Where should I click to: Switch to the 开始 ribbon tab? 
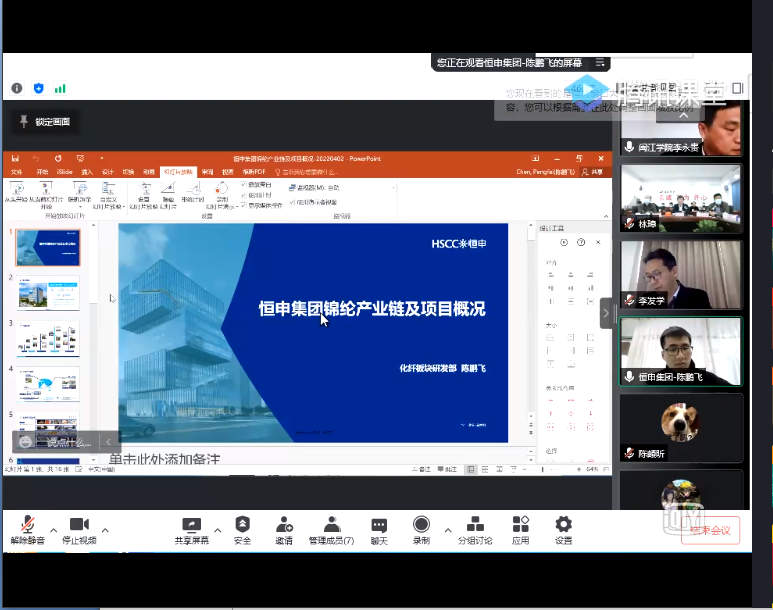42,172
